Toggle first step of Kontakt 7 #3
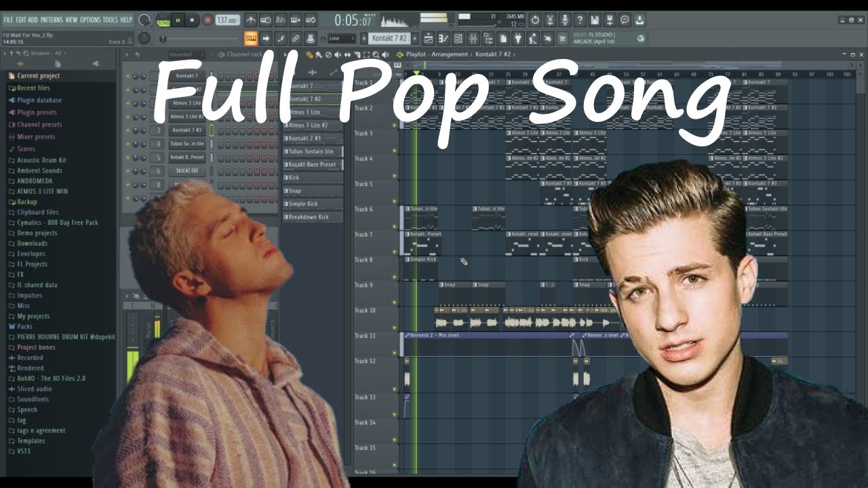Viewport: 868px width, 488px height. (220, 130)
